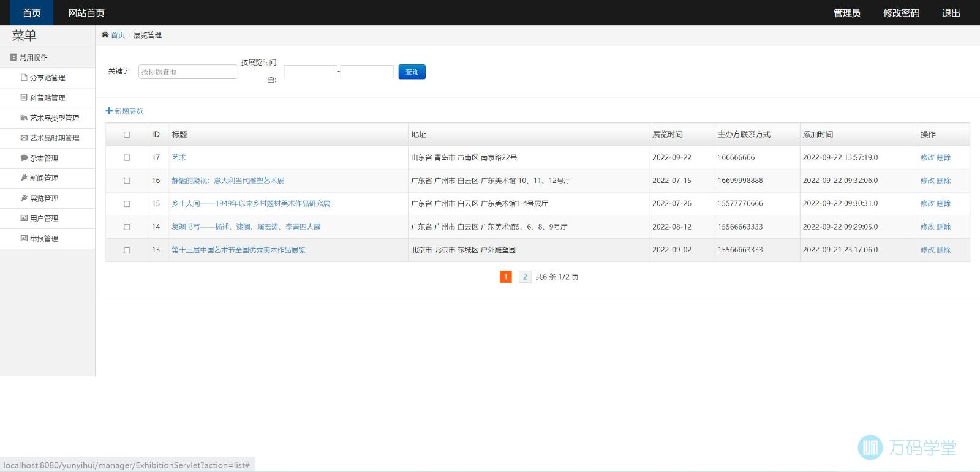Open 静谧的凝视 exhibition title link
The height and width of the screenshot is (472, 980).
coord(228,181)
